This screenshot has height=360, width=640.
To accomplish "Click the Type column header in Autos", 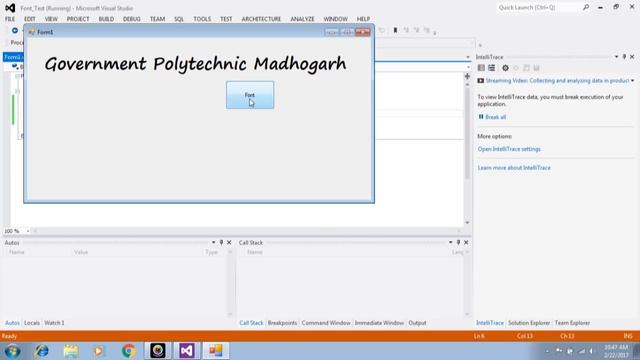I will (211, 252).
